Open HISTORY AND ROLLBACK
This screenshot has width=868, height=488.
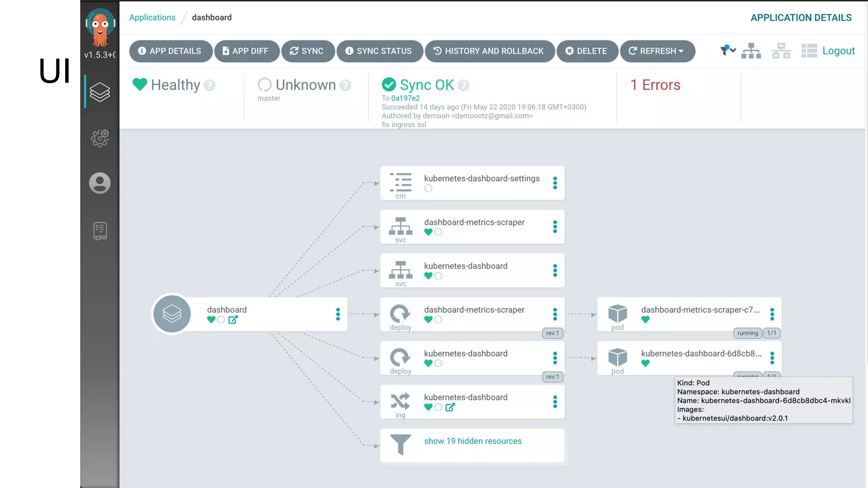[490, 51]
